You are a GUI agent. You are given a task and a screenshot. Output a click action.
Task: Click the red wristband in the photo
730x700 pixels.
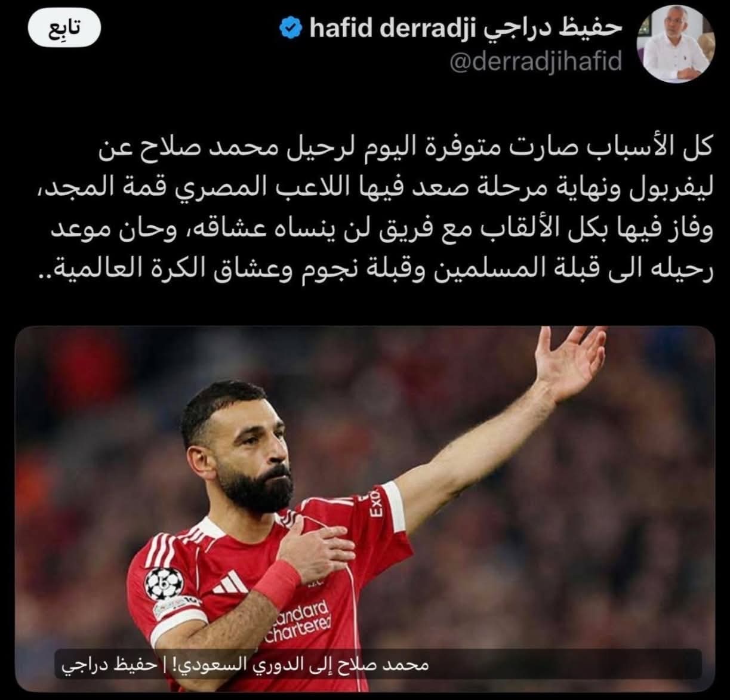(x=276, y=583)
